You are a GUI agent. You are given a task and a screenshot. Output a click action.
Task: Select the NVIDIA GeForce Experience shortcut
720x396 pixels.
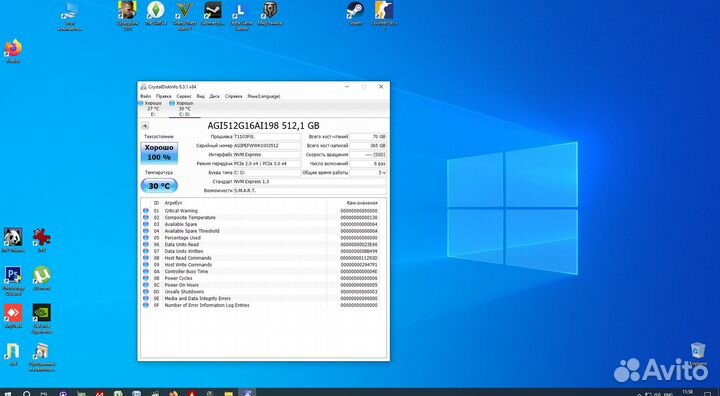[41, 319]
